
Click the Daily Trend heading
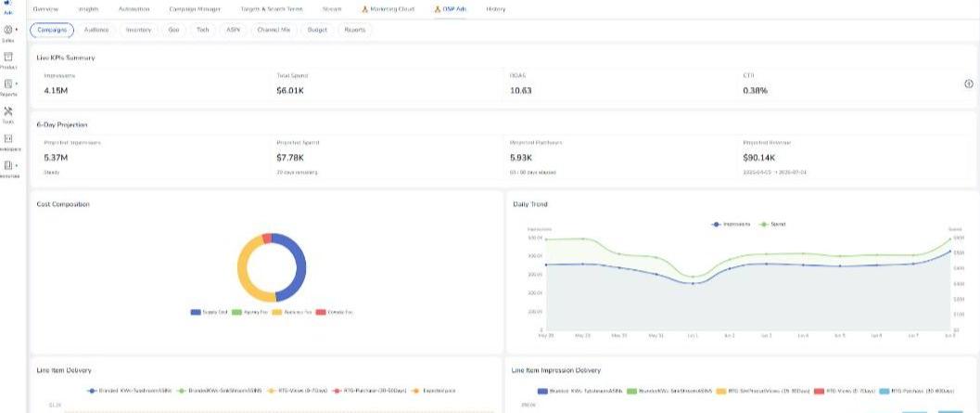(530, 204)
